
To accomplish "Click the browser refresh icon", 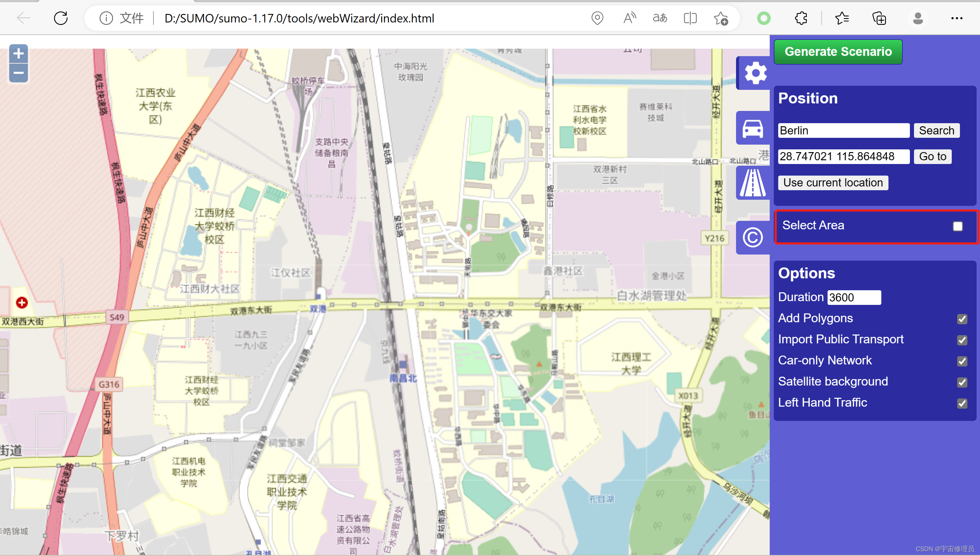I will coord(61,18).
